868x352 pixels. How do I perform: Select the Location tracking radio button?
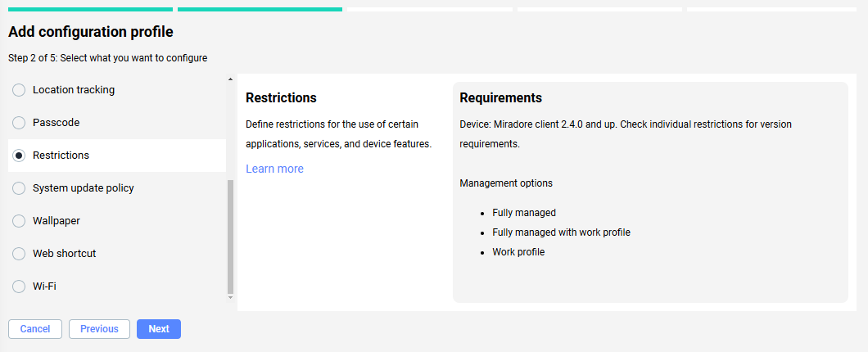click(x=19, y=90)
